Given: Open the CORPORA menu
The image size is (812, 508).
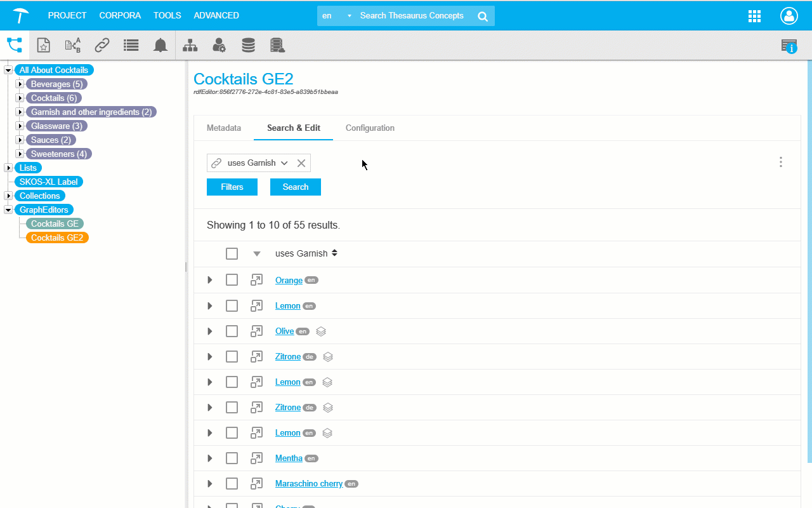Looking at the screenshot, I should click(x=120, y=15).
